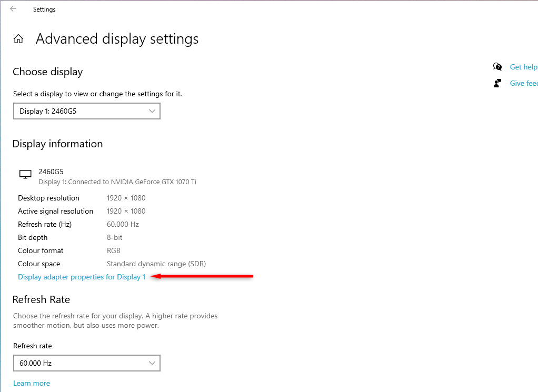Screen dimensions: 538x392
Task: Click the 8-bit bit depth value
Action: tap(116, 237)
